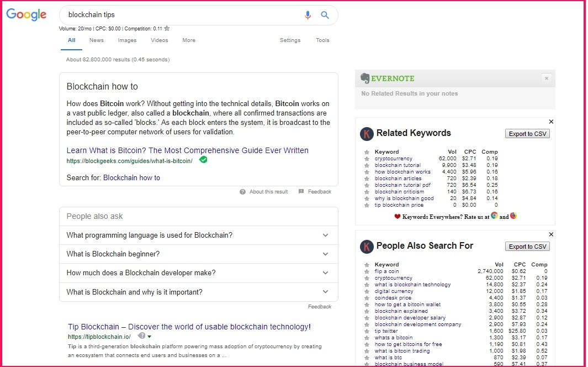This screenshot has width=588, height=367.
Task: Star the 'coindesk price' keyword
Action: (x=367, y=298)
